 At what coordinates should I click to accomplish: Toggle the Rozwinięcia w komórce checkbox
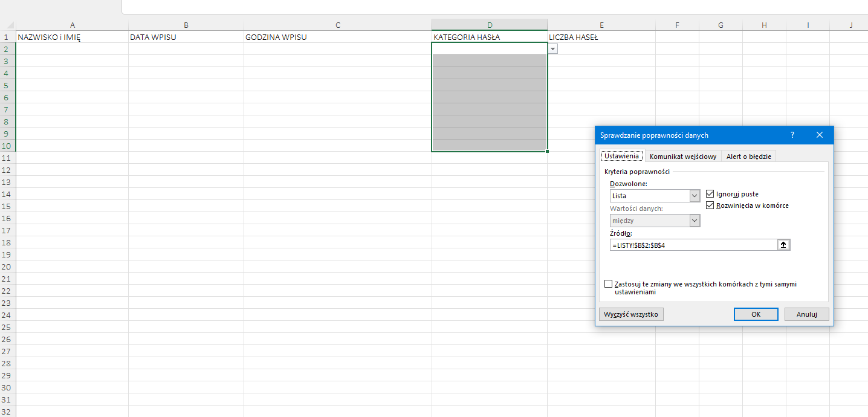[x=711, y=205]
